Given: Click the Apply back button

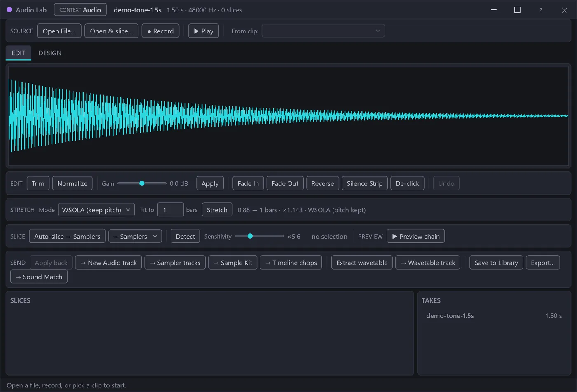Looking at the screenshot, I should click(51, 263).
